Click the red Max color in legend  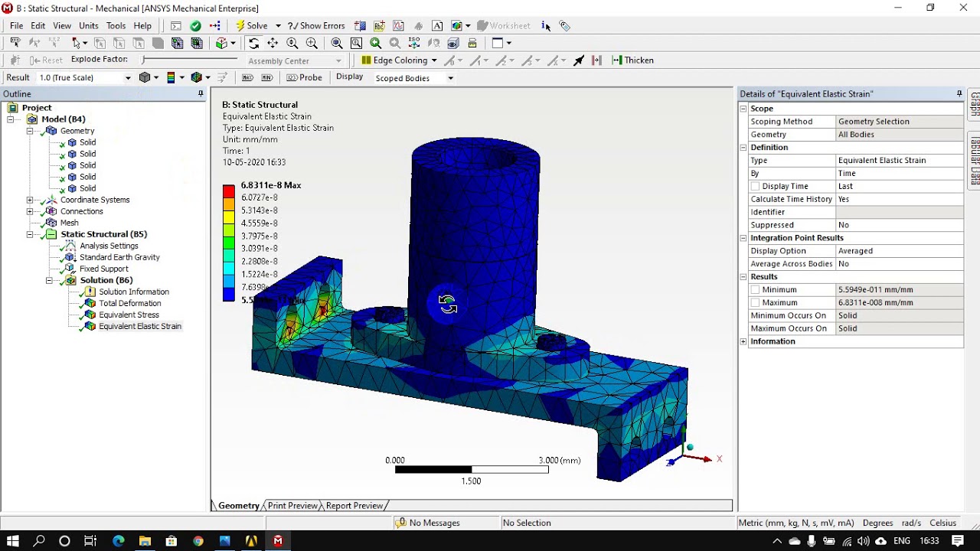tap(229, 190)
